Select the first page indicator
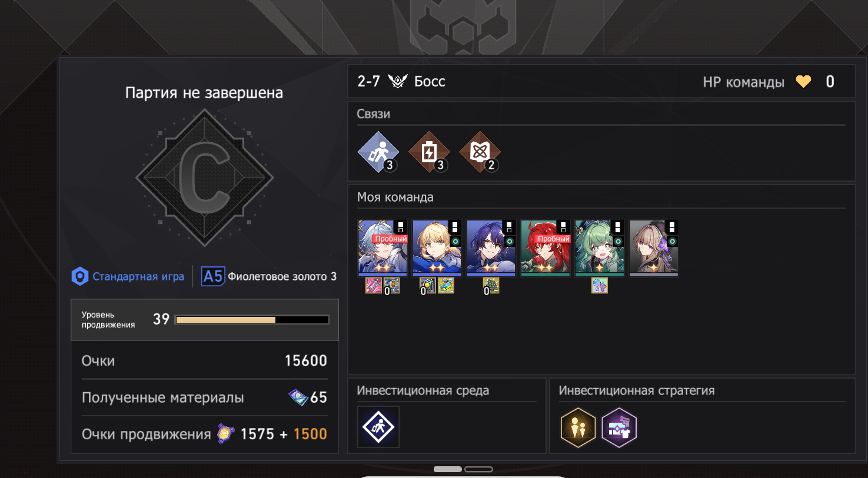Viewport: 868px width, 478px height. pyautogui.click(x=448, y=469)
